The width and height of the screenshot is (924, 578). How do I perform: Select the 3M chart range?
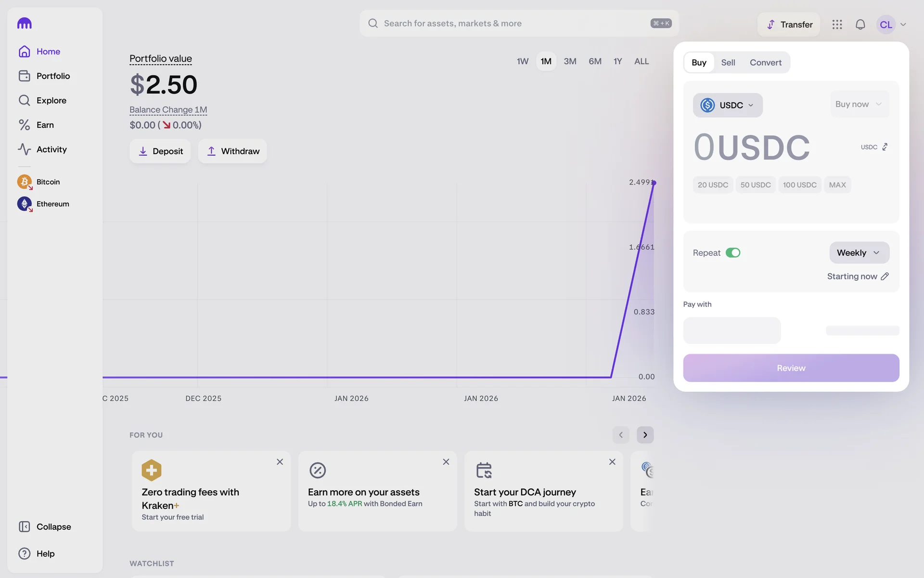tap(570, 61)
